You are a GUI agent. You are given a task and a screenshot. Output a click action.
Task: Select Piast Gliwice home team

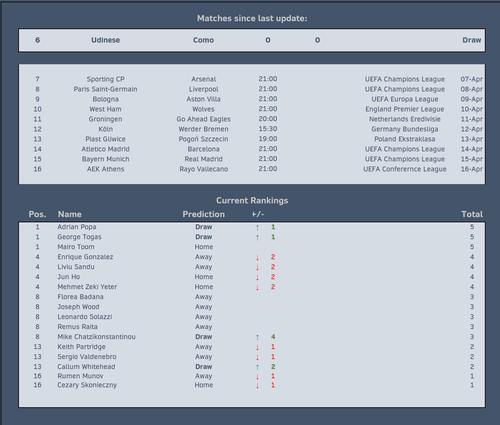(x=105, y=139)
